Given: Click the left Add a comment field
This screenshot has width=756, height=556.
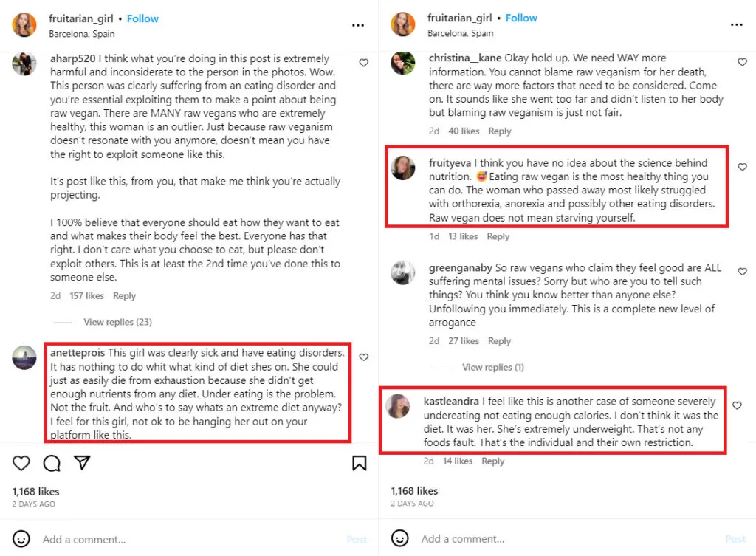Looking at the screenshot, I should tap(185, 539).
